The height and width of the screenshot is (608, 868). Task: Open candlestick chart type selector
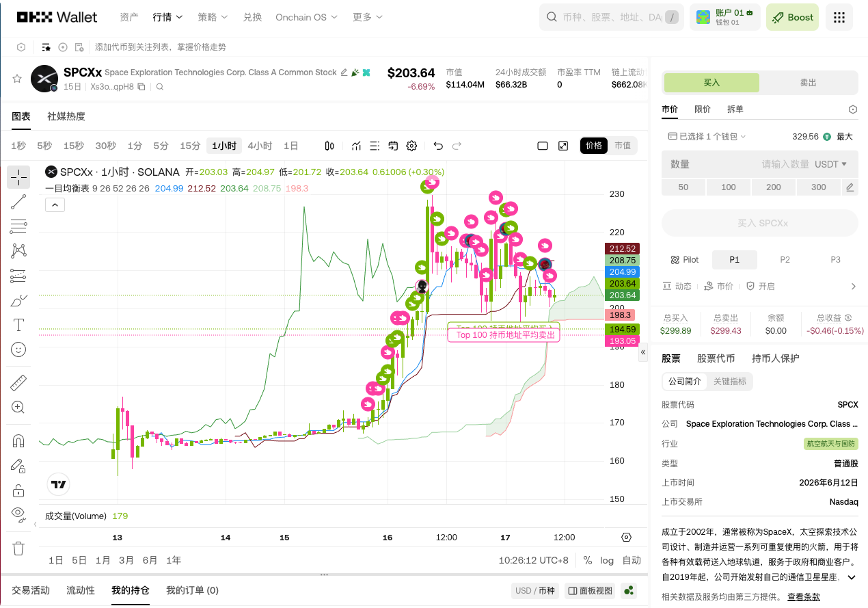tap(329, 146)
